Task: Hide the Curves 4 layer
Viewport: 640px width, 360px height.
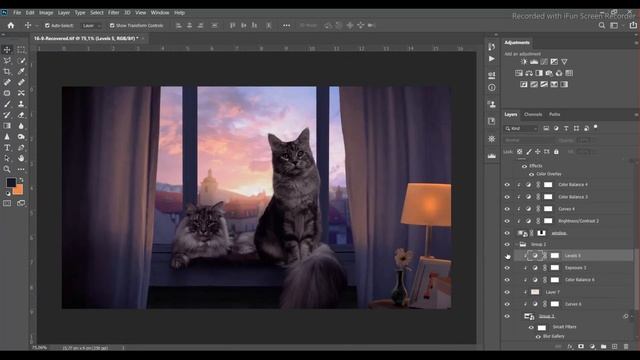Action: click(507, 209)
